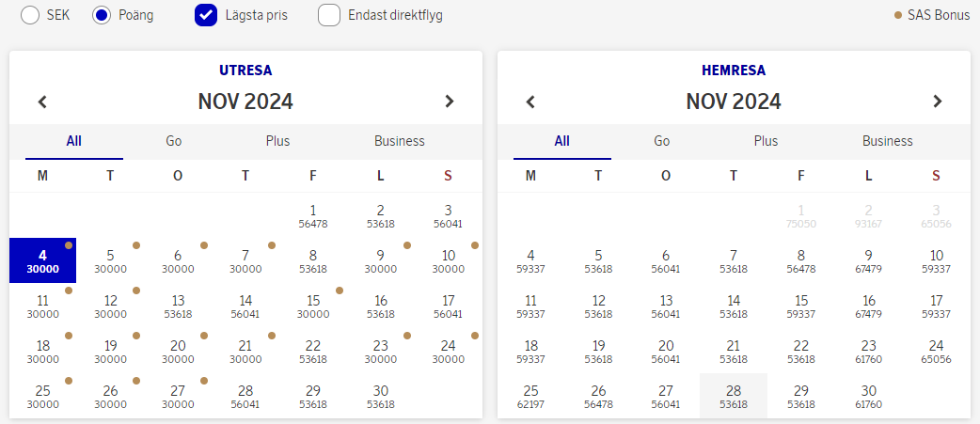Screen dimensions: 980x424
Task: Pick November 9 return for 67479 points
Action: [x=869, y=260]
